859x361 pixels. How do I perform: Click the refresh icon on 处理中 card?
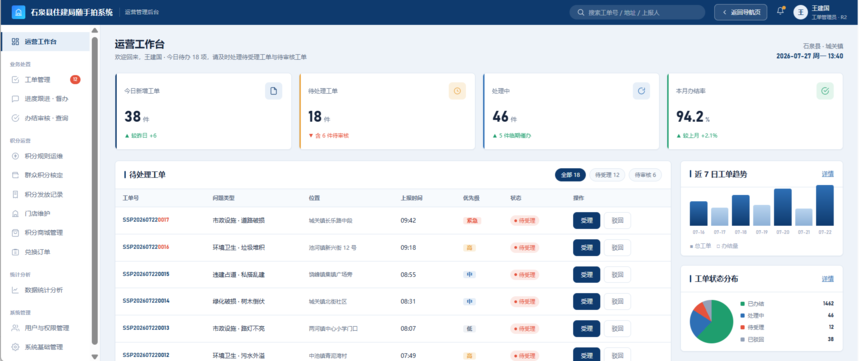[x=642, y=91]
